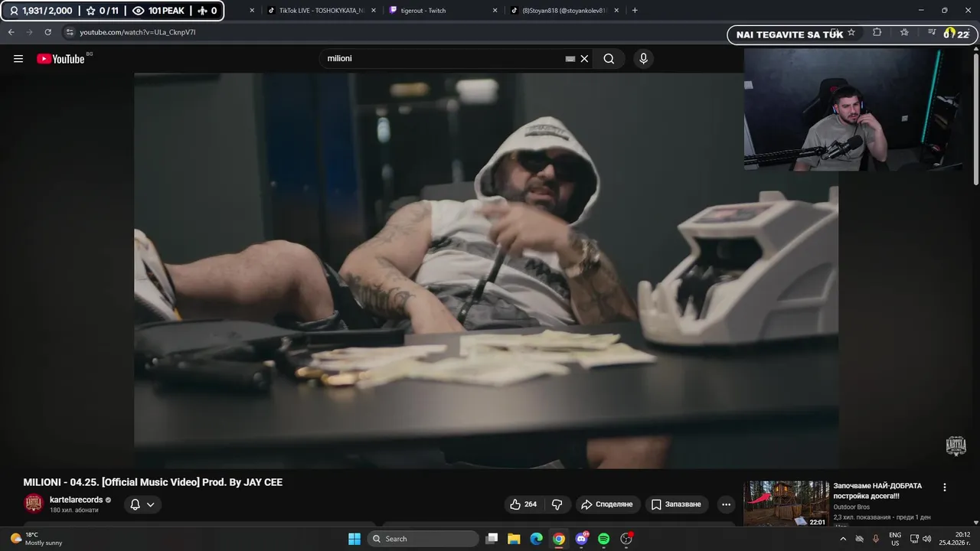This screenshot has width=980, height=551.
Task: Switch to Chrome taskbar icon
Action: tap(559, 539)
